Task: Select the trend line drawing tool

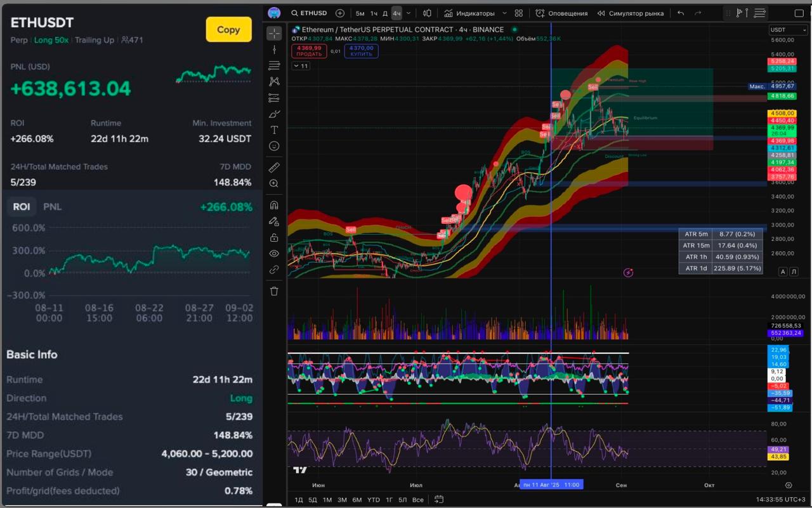Action: [x=274, y=49]
